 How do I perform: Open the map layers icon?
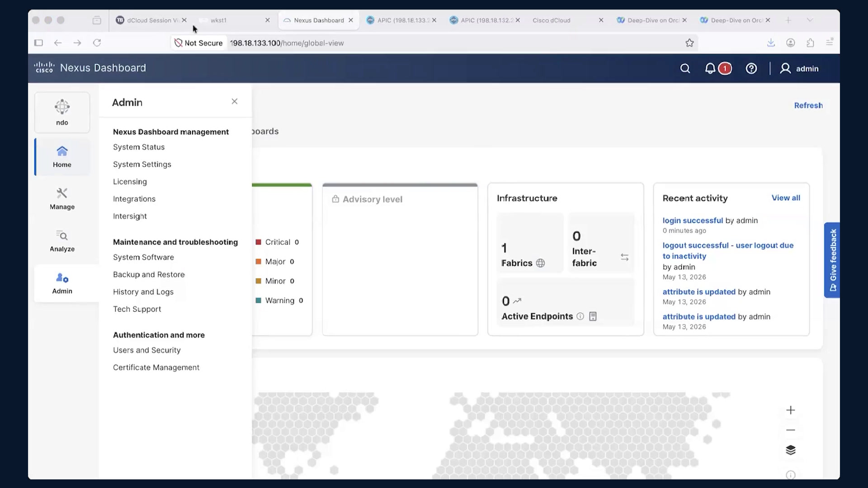(x=790, y=450)
